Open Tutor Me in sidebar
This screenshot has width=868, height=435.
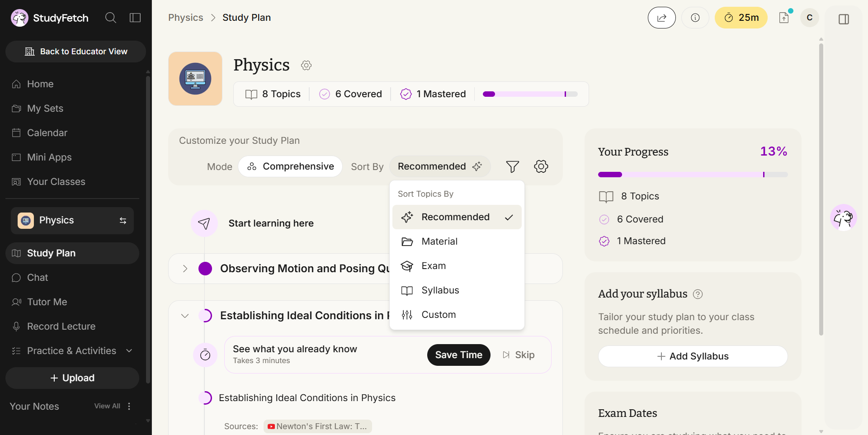tap(72, 302)
